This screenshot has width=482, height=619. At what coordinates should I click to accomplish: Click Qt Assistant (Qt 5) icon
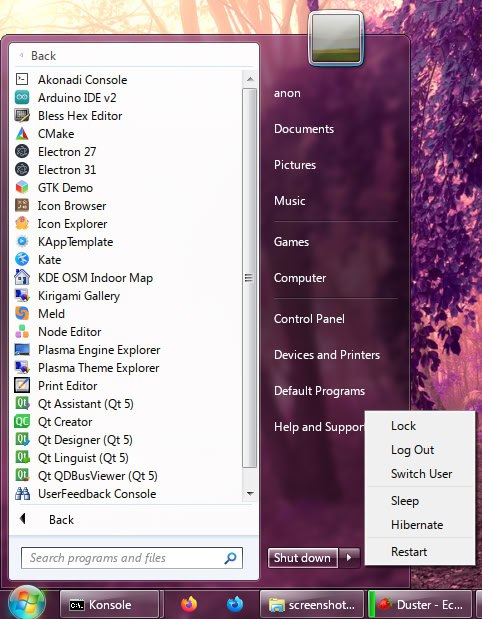click(22, 404)
